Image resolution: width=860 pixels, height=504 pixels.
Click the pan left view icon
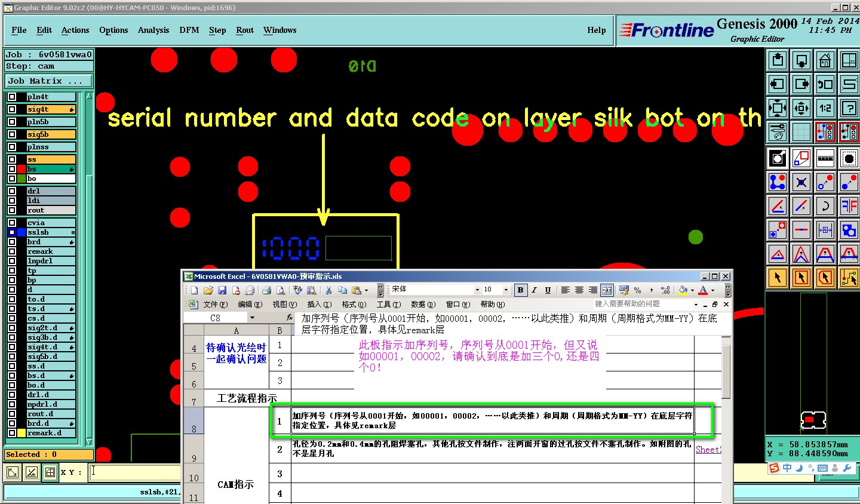pyautogui.click(x=778, y=84)
